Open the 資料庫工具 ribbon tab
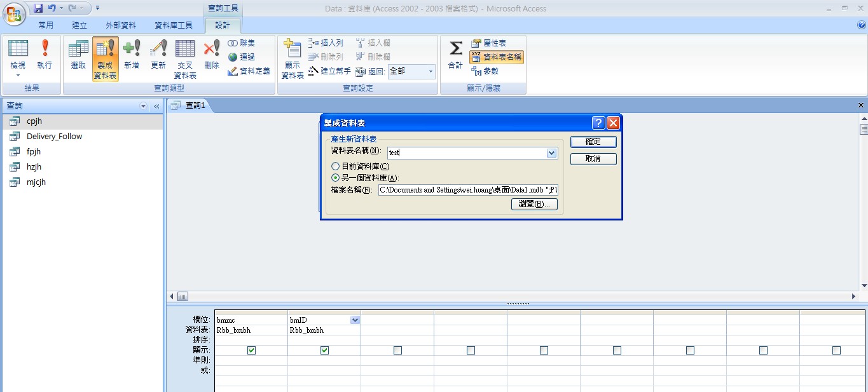 point(174,25)
